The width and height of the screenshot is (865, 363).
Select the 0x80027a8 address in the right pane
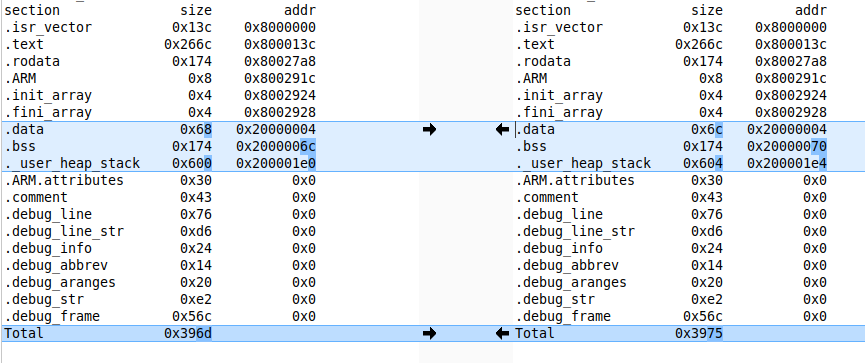[x=791, y=62]
